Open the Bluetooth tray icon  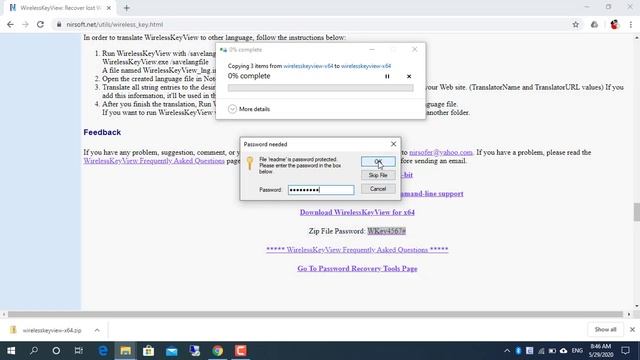pyautogui.click(x=518, y=351)
